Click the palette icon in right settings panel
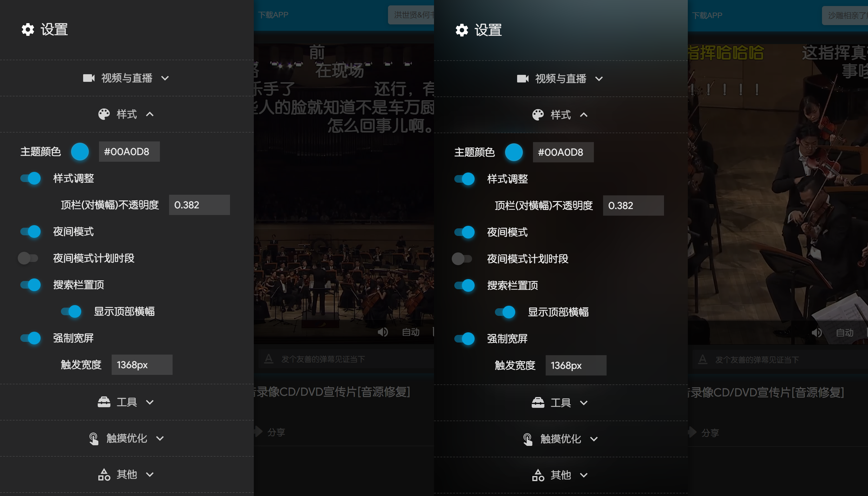Image resolution: width=868 pixels, height=496 pixels. coord(538,115)
